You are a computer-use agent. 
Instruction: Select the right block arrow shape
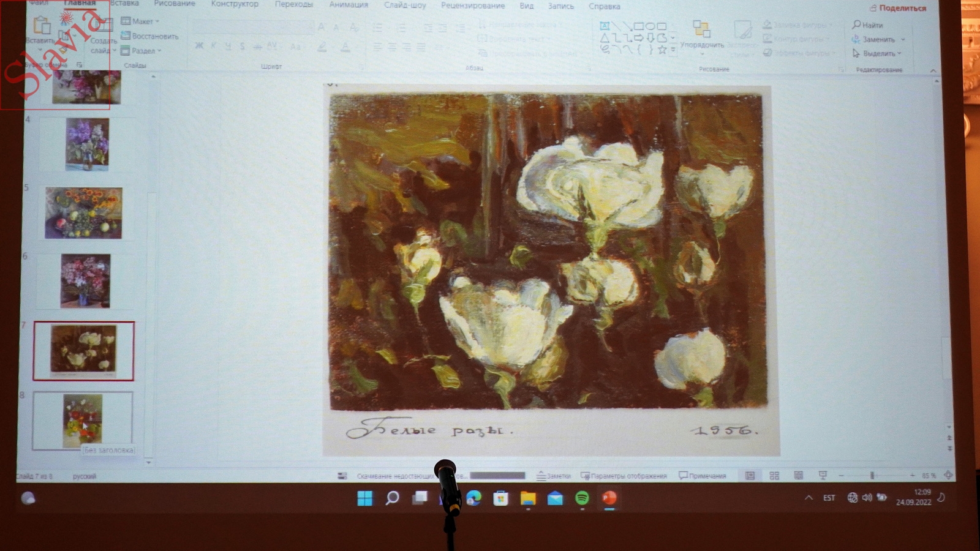tap(639, 38)
